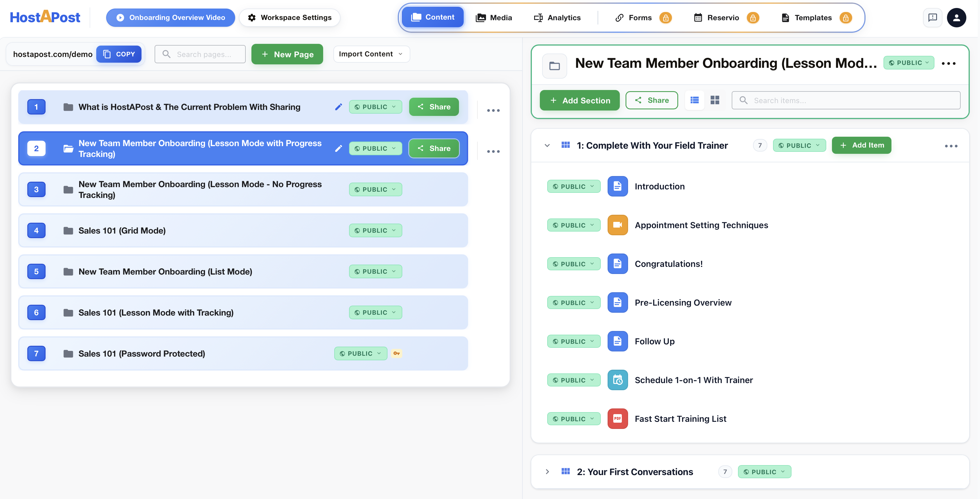This screenshot has width=980, height=499.
Task: Open Import Content dropdown
Action: coord(371,54)
